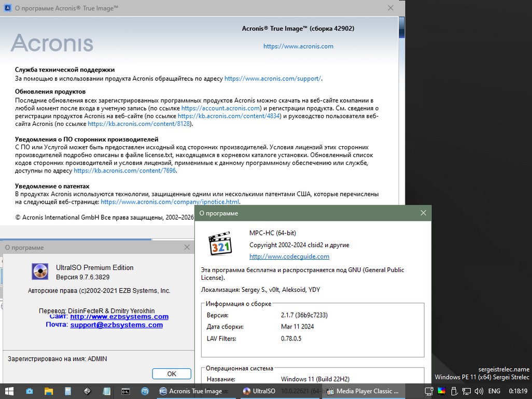This screenshot has height=399, width=532.
Task: Click the USB safely remove tray icon
Action: coord(454,391)
